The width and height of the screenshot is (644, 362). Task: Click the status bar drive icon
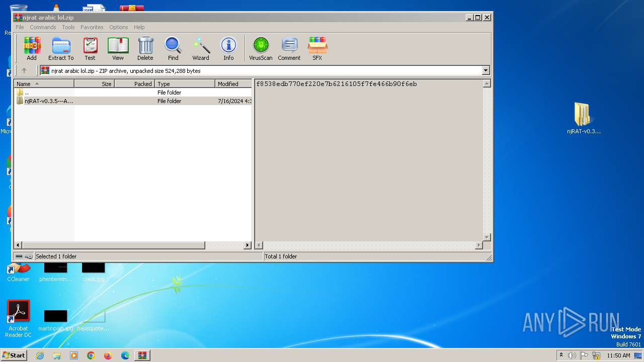(20, 256)
